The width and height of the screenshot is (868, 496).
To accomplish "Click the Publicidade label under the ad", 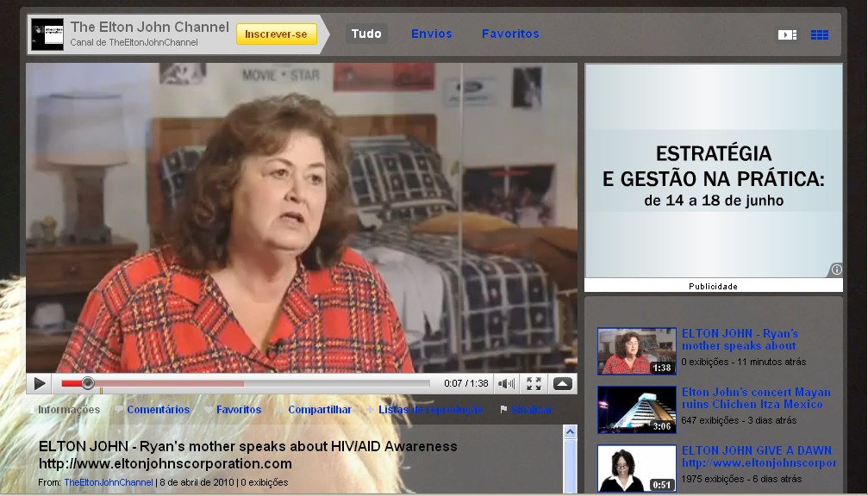I will coord(713,286).
